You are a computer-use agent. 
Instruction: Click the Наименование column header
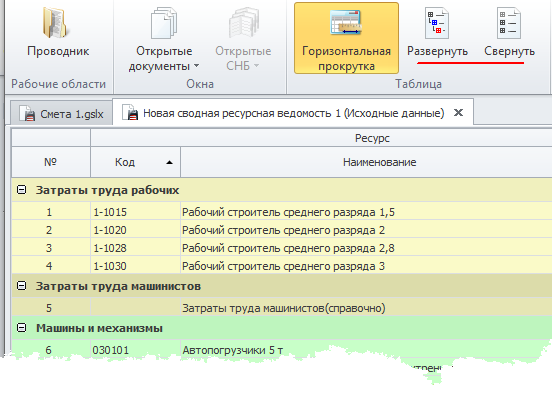pos(366,162)
